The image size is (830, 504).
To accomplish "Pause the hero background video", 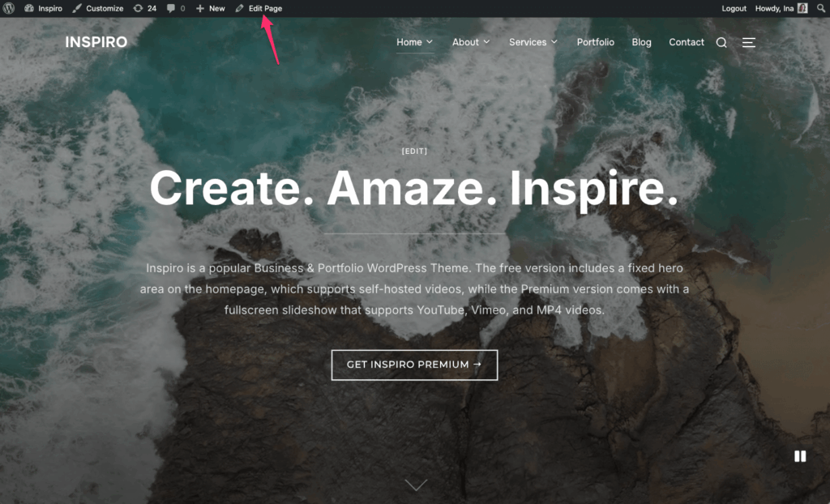I will tap(800, 456).
